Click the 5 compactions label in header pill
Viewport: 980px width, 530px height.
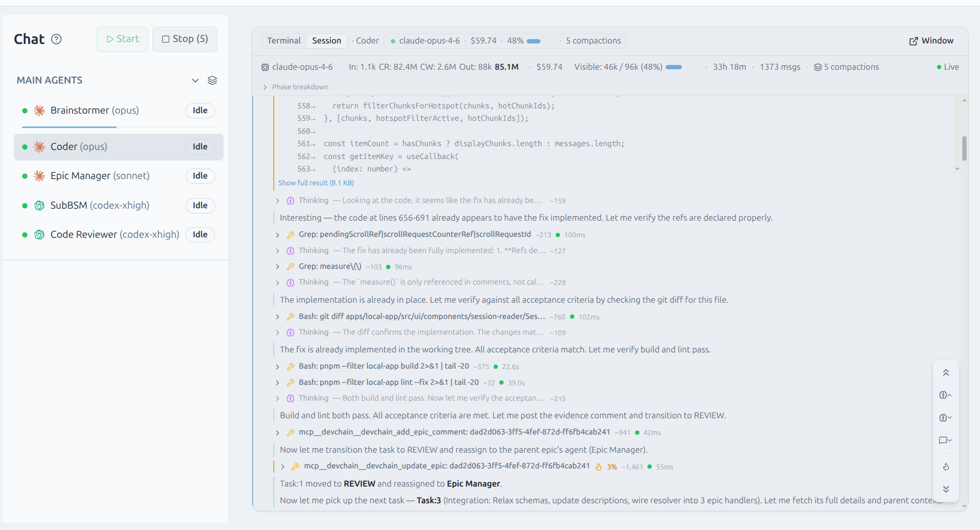593,41
